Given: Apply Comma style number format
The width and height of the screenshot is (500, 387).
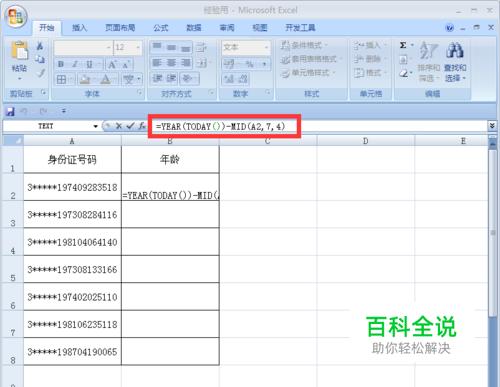Looking at the screenshot, I should (x=264, y=64).
